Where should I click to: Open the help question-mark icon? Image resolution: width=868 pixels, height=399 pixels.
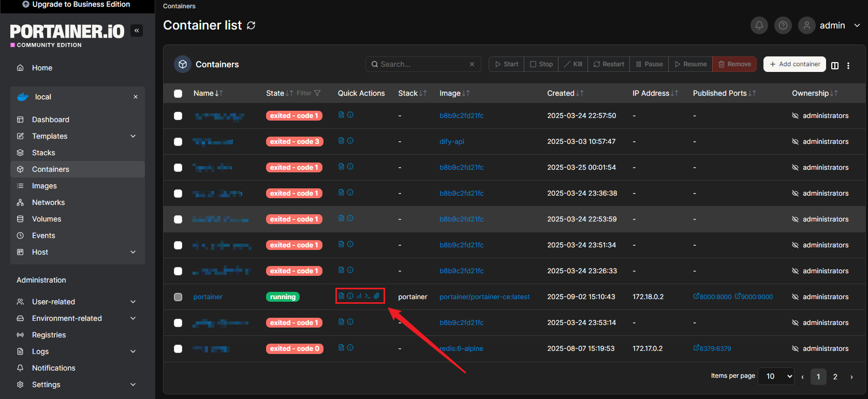(783, 25)
